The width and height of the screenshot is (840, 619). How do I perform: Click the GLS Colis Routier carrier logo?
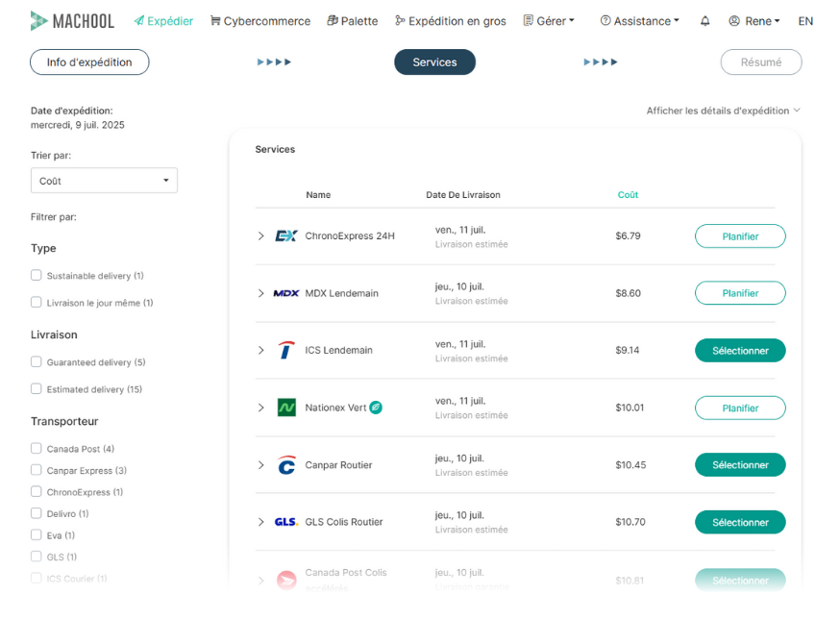pyautogui.click(x=286, y=522)
